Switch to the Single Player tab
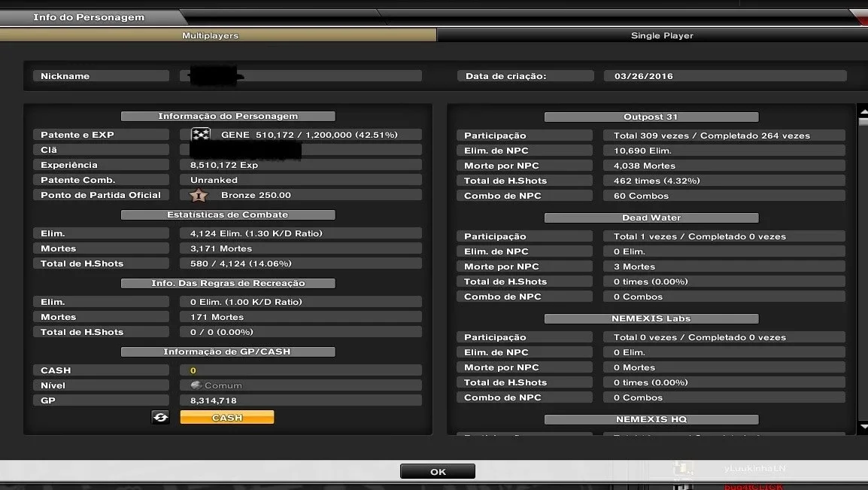 click(x=653, y=35)
